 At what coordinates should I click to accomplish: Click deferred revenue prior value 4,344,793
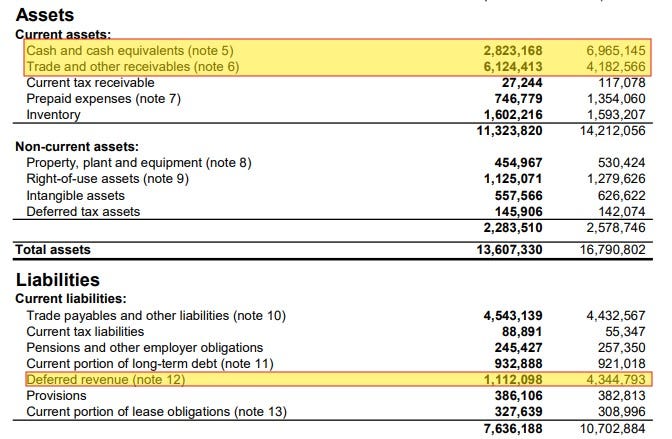(x=616, y=380)
